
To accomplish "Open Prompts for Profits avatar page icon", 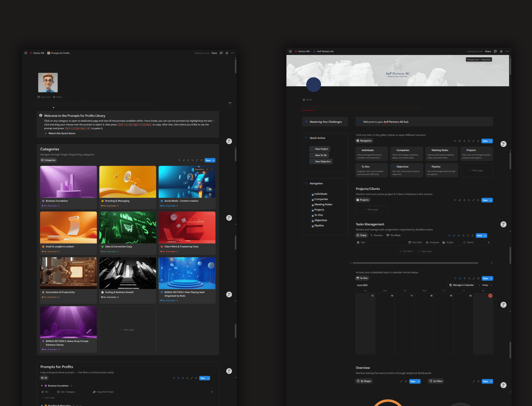I will tap(48, 83).
